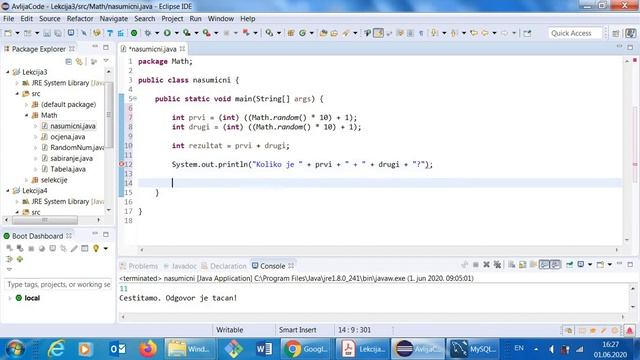640x360 pixels.
Task: Open Firefox from the Windows taskbar
Action: [148, 349]
